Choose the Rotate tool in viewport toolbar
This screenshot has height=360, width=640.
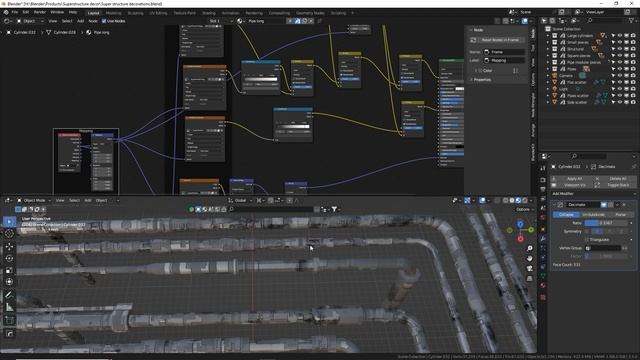[x=9, y=258]
